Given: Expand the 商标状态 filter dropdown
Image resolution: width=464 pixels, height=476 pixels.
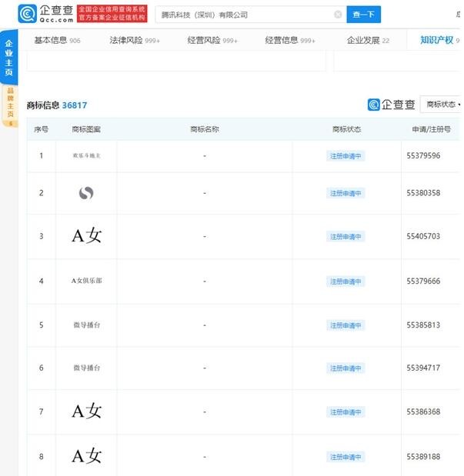Looking at the screenshot, I should click(x=442, y=105).
